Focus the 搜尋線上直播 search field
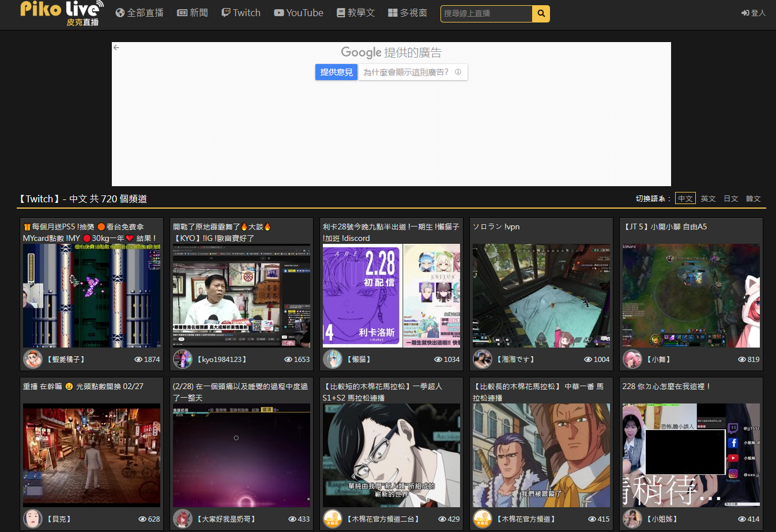Screen dimensions: 776x532 tap(486, 13)
